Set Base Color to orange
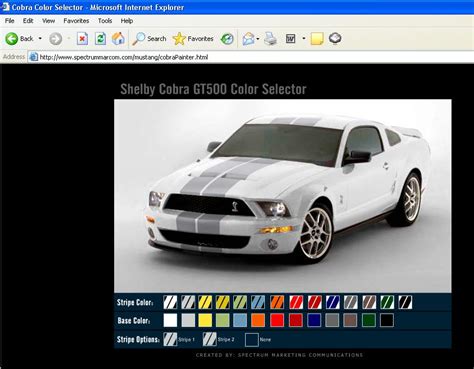Viewport: 474px width, 369px height. tap(258, 320)
